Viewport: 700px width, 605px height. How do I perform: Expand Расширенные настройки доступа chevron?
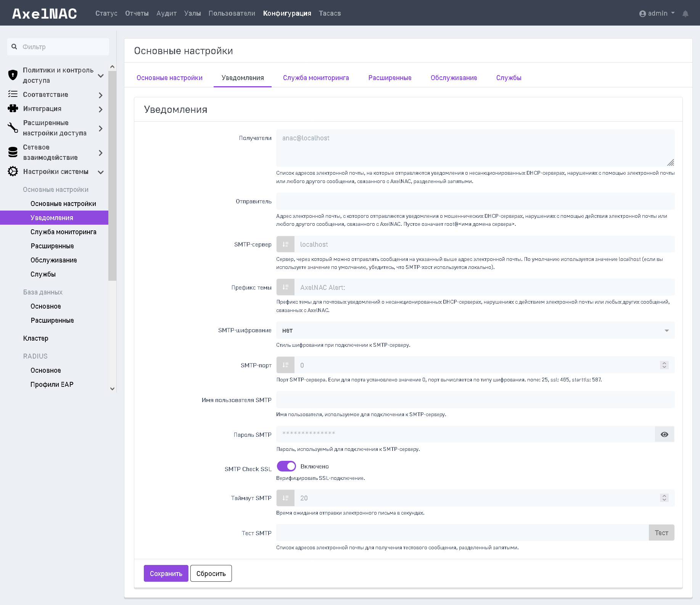[101, 129]
